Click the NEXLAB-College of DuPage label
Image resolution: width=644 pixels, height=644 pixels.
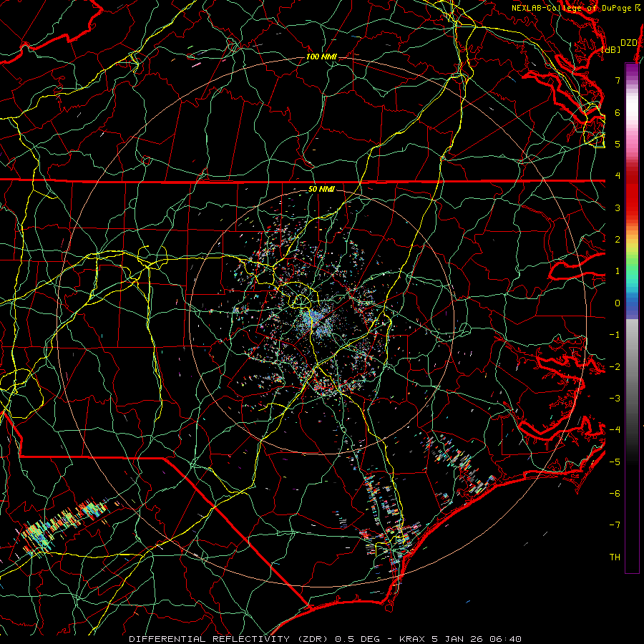coord(576,8)
